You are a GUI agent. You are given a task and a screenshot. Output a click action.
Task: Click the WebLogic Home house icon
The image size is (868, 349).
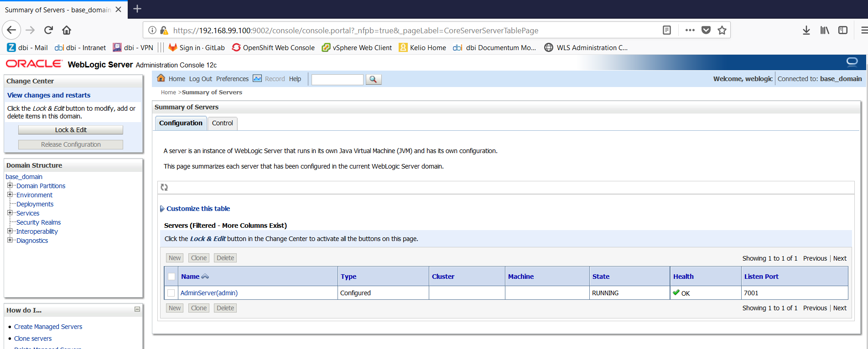[x=161, y=78]
